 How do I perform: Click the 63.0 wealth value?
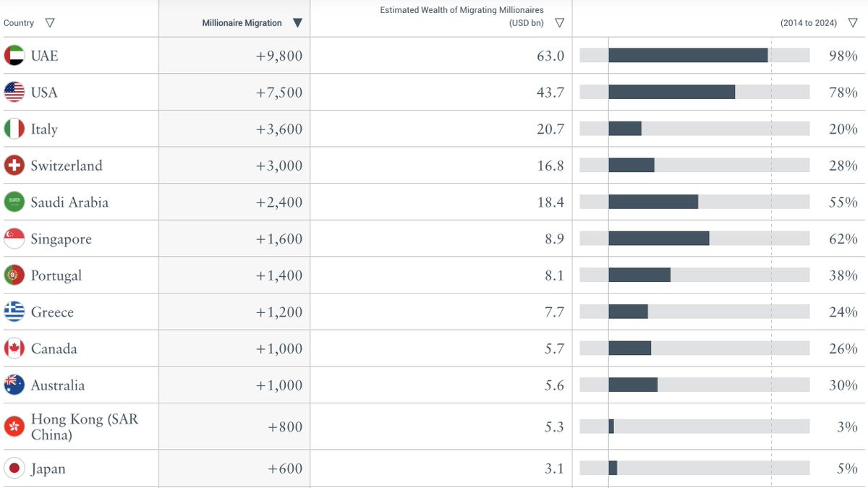pos(550,56)
